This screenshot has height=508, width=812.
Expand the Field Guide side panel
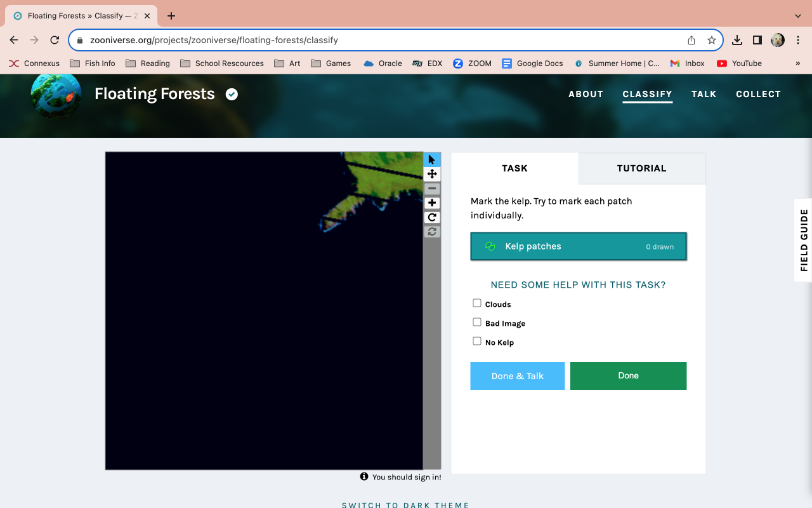pyautogui.click(x=803, y=240)
